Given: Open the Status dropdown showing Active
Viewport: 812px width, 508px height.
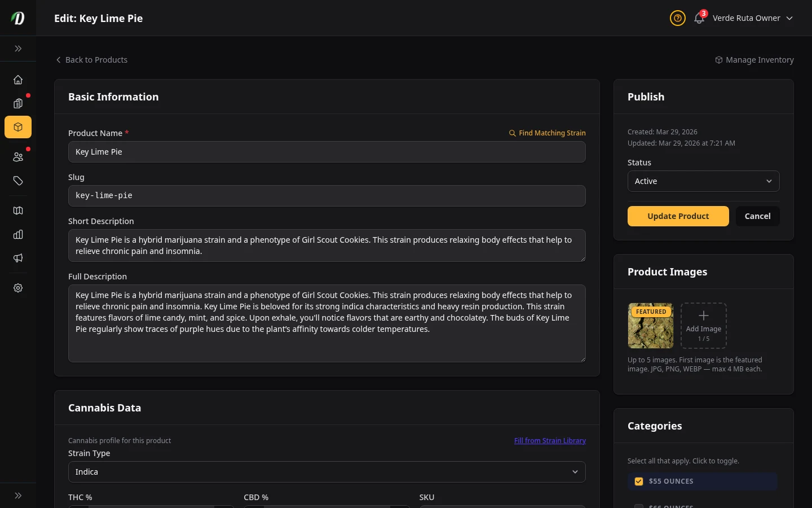Looking at the screenshot, I should coord(703,181).
